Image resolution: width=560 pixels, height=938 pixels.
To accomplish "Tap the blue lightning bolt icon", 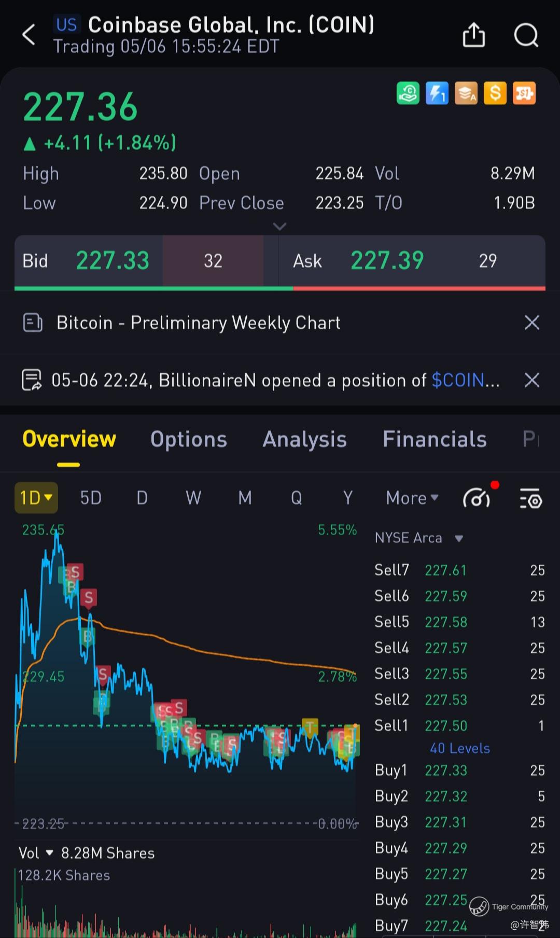I will point(437,93).
